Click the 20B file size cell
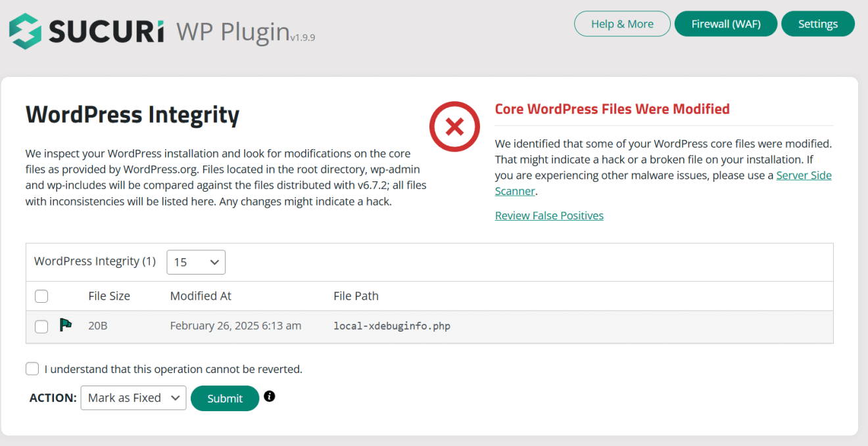The image size is (868, 446). 97,325
